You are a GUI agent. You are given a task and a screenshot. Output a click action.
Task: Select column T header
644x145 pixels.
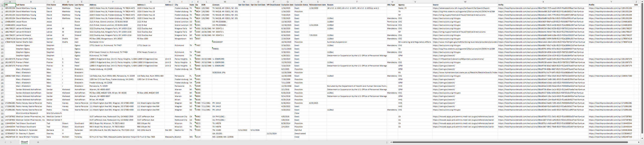coord(356,2)
